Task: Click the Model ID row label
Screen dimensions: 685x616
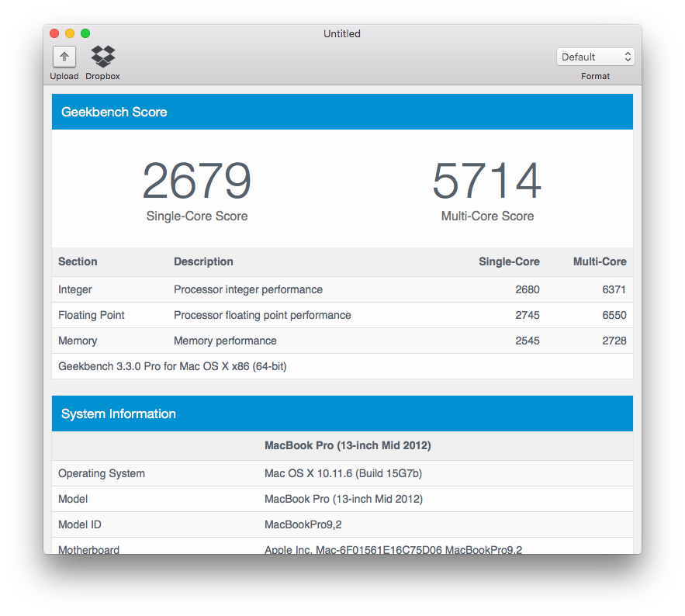Action: (x=80, y=524)
